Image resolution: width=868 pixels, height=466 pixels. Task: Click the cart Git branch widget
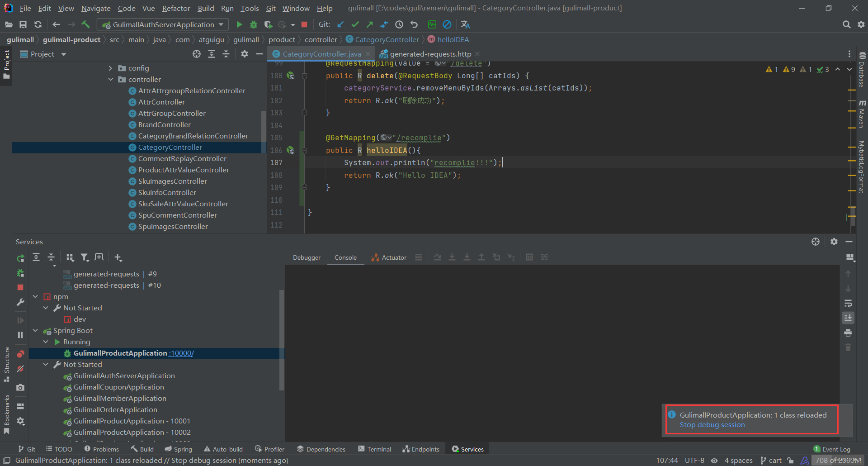point(771,461)
